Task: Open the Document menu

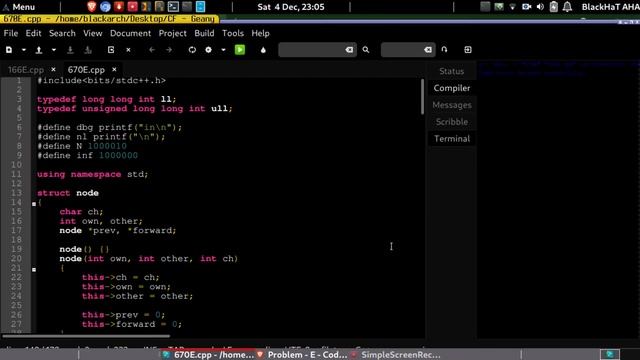Action: pyautogui.click(x=130, y=33)
